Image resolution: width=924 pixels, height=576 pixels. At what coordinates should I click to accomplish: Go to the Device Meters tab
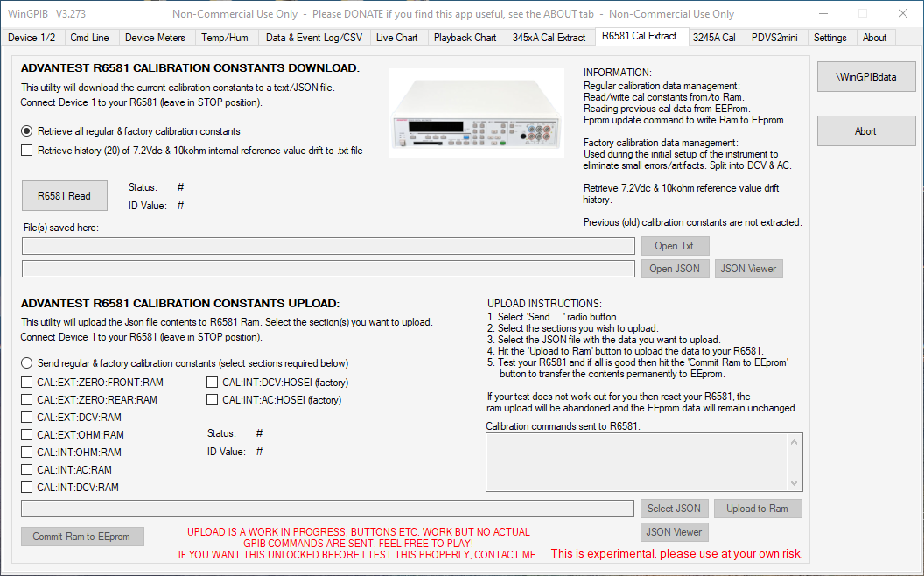click(155, 38)
